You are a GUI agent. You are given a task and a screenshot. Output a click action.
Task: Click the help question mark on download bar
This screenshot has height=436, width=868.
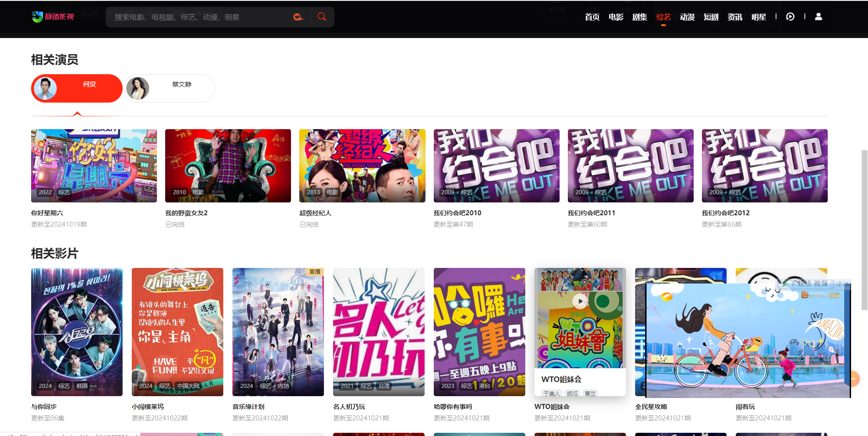(x=839, y=283)
